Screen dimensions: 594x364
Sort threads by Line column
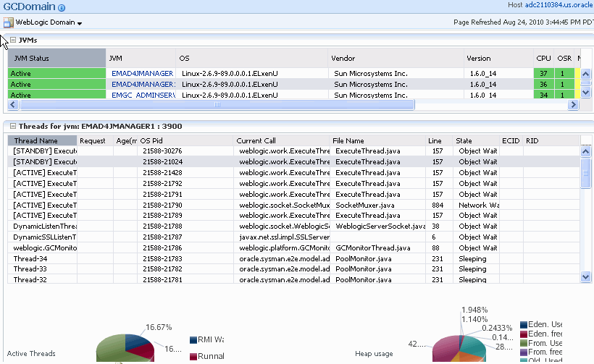439,141
